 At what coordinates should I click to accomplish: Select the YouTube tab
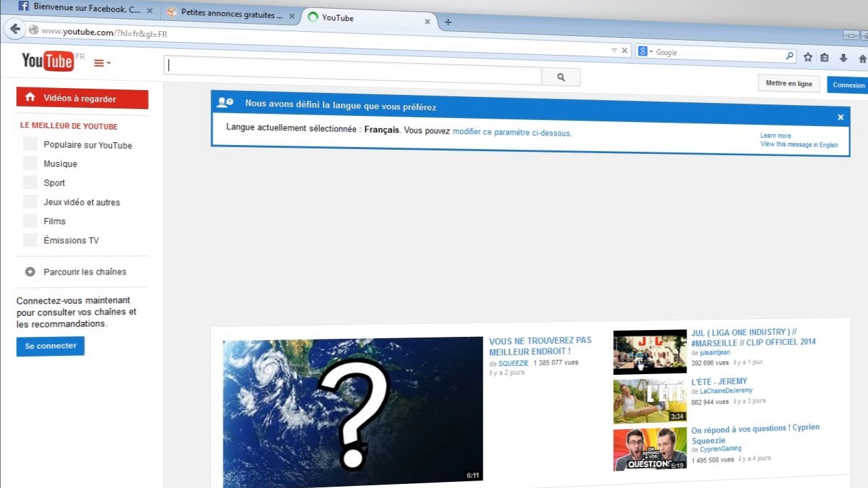click(x=368, y=19)
